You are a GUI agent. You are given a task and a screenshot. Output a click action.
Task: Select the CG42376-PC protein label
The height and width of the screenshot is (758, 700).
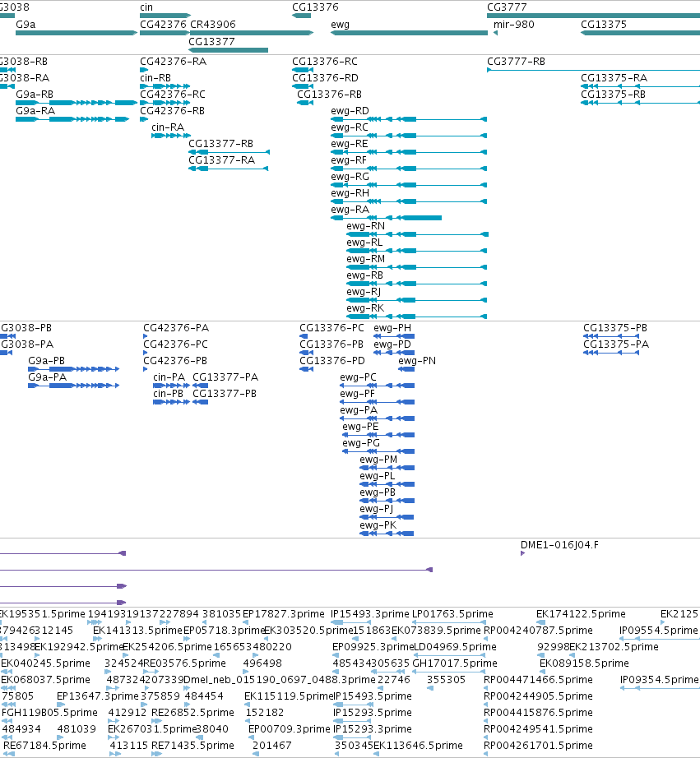(175, 344)
